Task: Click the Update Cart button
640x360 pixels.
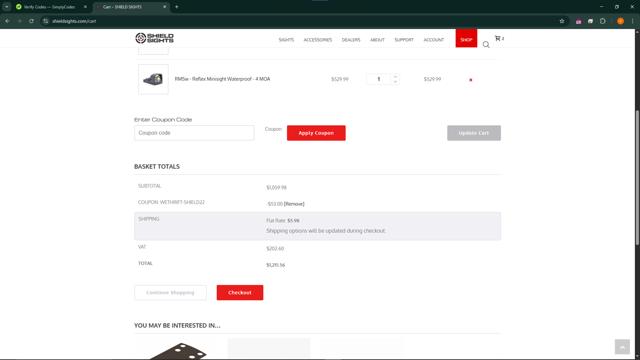Action: point(473,133)
